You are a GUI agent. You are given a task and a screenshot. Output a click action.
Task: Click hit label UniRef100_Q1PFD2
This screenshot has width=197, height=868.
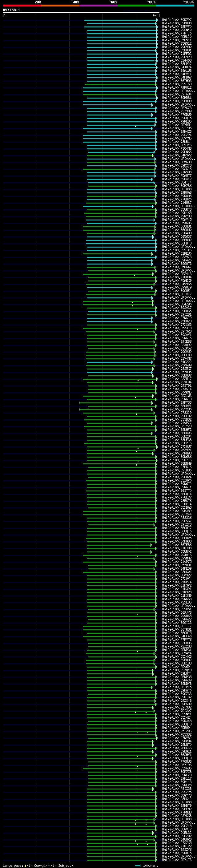(176, 54)
